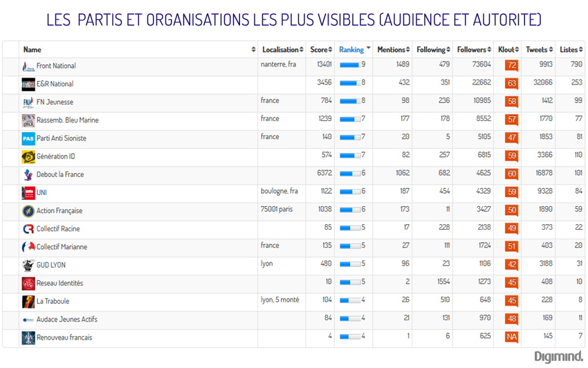Viewport: 588px width, 368px height.
Task: Click the Collectif Racine logo icon
Action: point(28,229)
